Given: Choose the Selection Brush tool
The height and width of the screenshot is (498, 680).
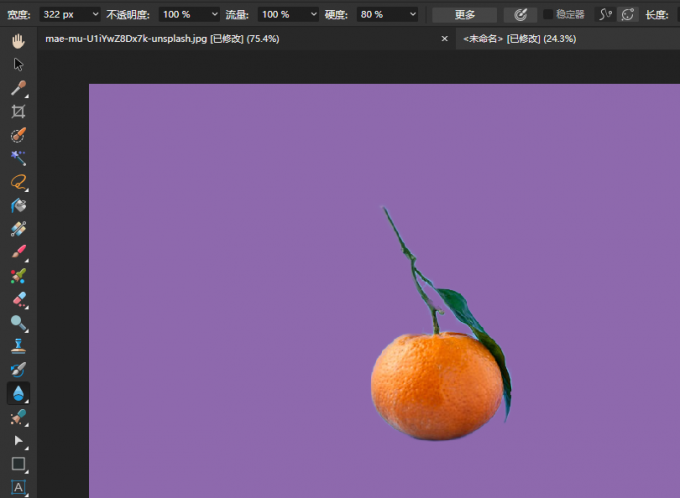Looking at the screenshot, I should 18,135.
